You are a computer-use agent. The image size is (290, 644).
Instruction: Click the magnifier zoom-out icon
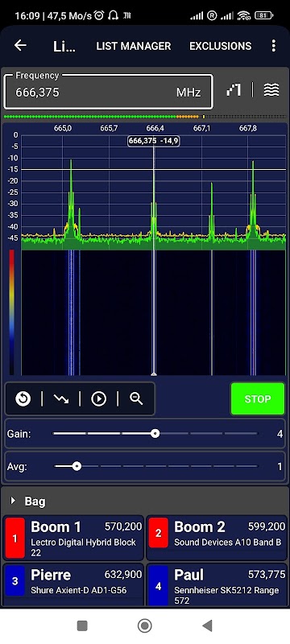(136, 398)
